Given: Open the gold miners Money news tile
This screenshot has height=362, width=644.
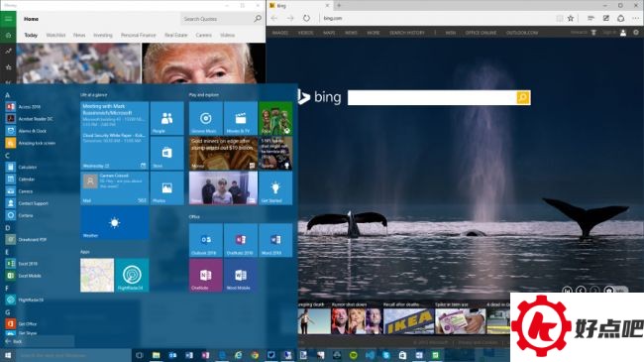Looking at the screenshot, I should tap(224, 154).
